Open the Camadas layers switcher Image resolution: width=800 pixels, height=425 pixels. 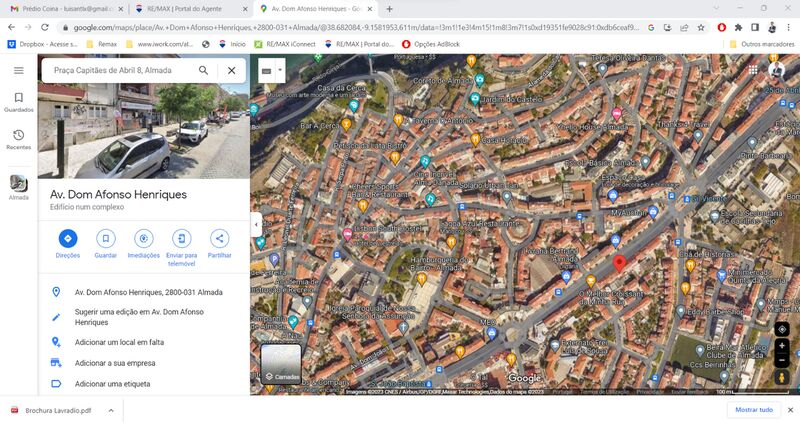281,364
